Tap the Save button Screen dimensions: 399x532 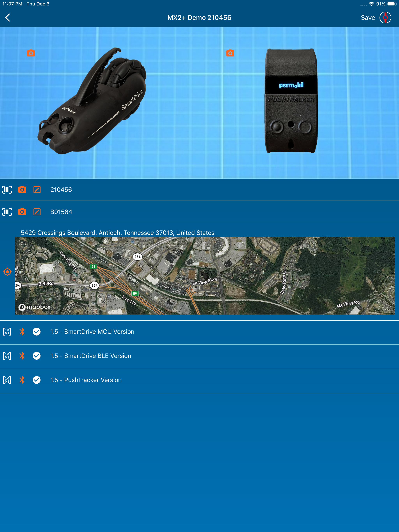coord(368,18)
